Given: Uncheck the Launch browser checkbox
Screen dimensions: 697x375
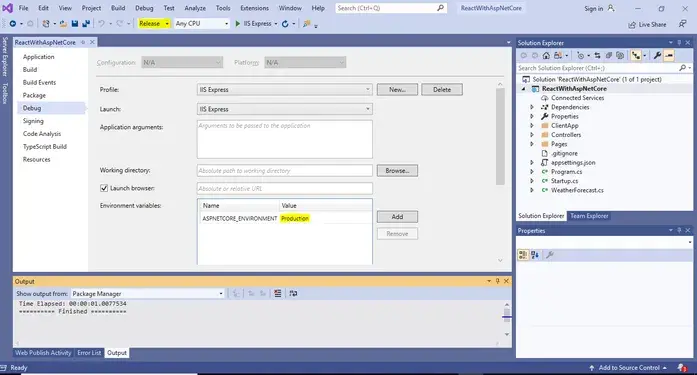Looking at the screenshot, I should coord(104,188).
